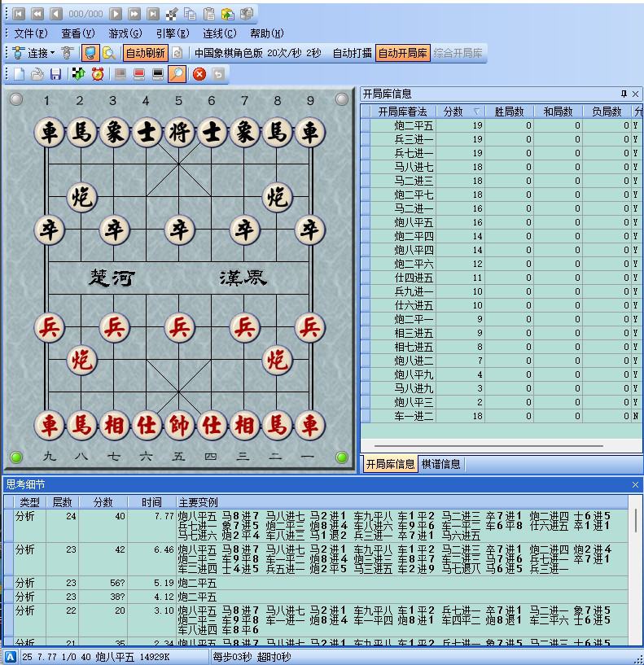Select the 仕四进五 opening move row
Image resolution: width=644 pixels, height=665 pixels.
[x=502, y=278]
